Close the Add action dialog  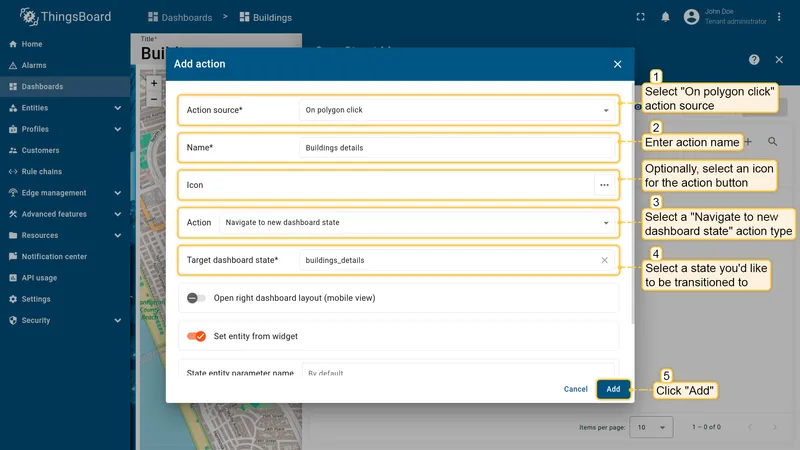click(x=617, y=64)
